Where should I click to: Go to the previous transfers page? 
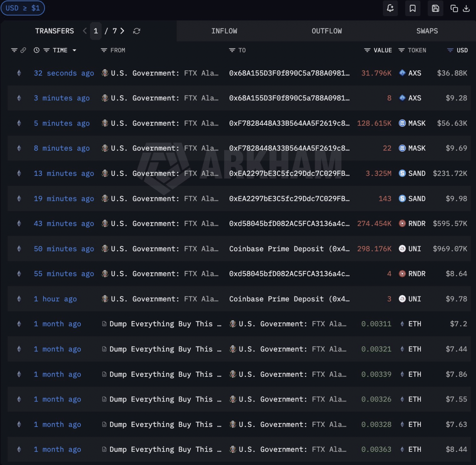tap(85, 31)
